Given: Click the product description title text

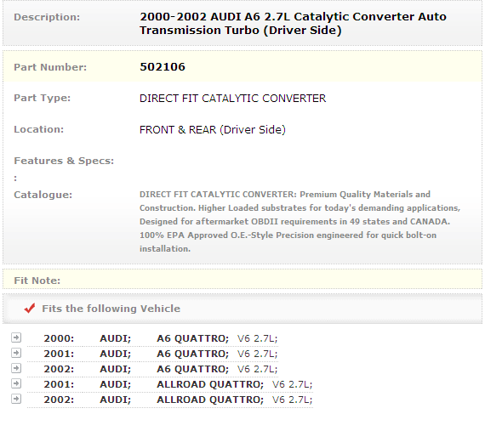Looking at the screenshot, I should tap(293, 24).
